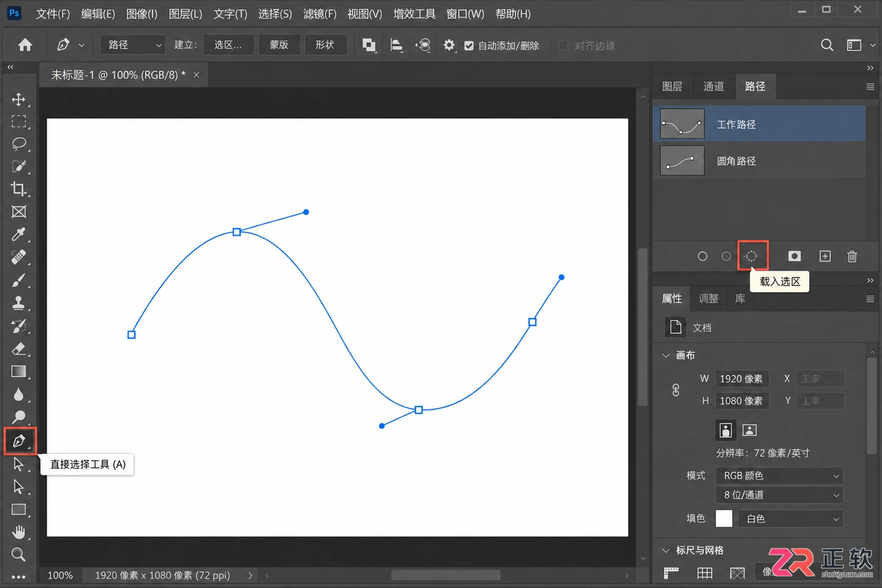882x588 pixels.
Task: Select the Lasso tool
Action: pyautogui.click(x=18, y=144)
